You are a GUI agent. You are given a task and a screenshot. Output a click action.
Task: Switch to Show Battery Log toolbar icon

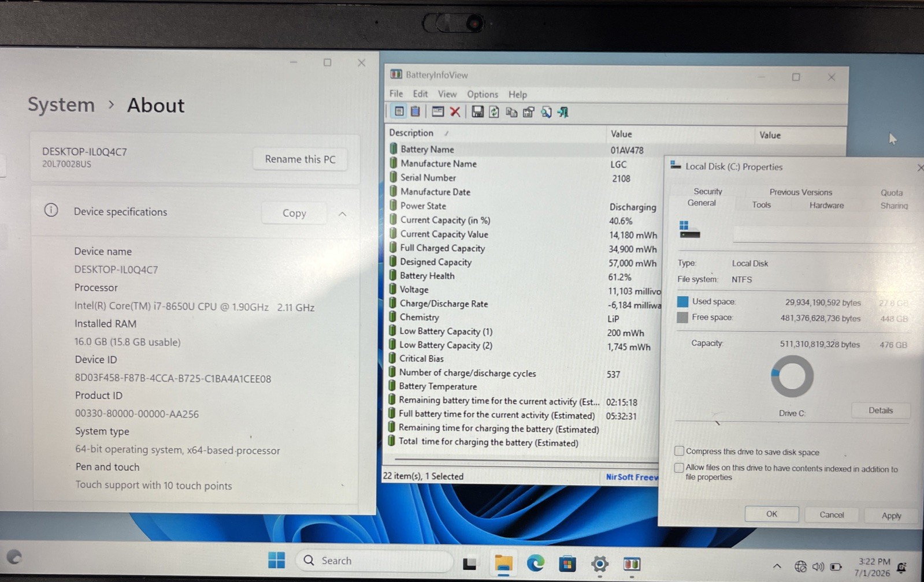[x=415, y=111]
